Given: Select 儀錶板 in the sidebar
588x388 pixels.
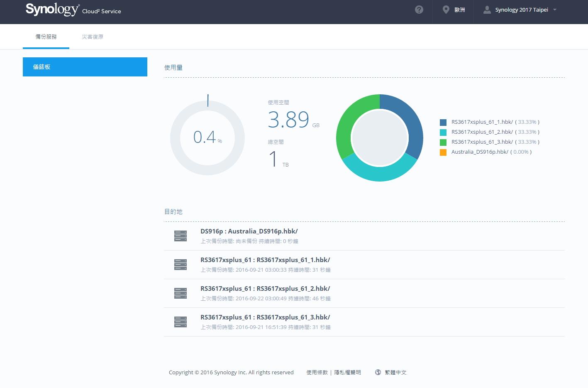Looking at the screenshot, I should click(85, 67).
